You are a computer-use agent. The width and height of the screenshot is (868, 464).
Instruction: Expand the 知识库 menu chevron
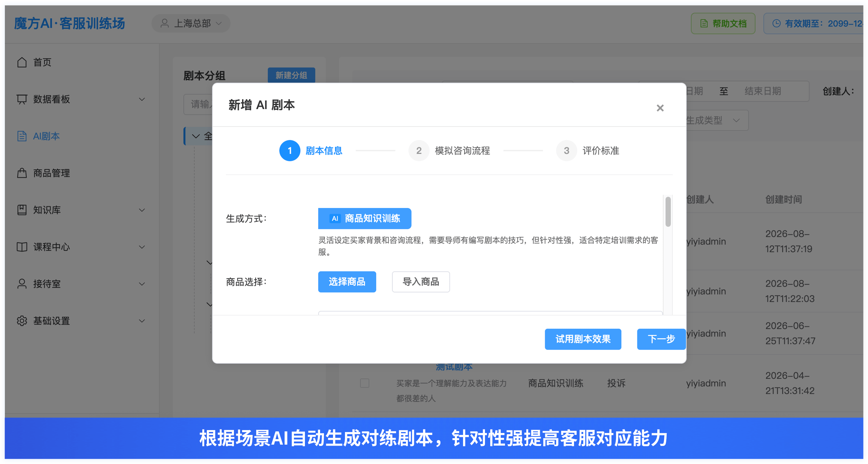(x=142, y=210)
